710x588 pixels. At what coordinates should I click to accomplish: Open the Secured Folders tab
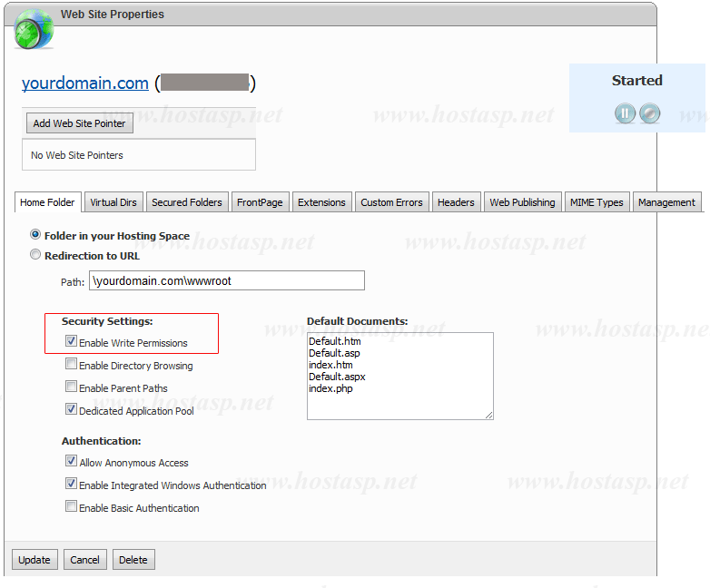tap(187, 202)
